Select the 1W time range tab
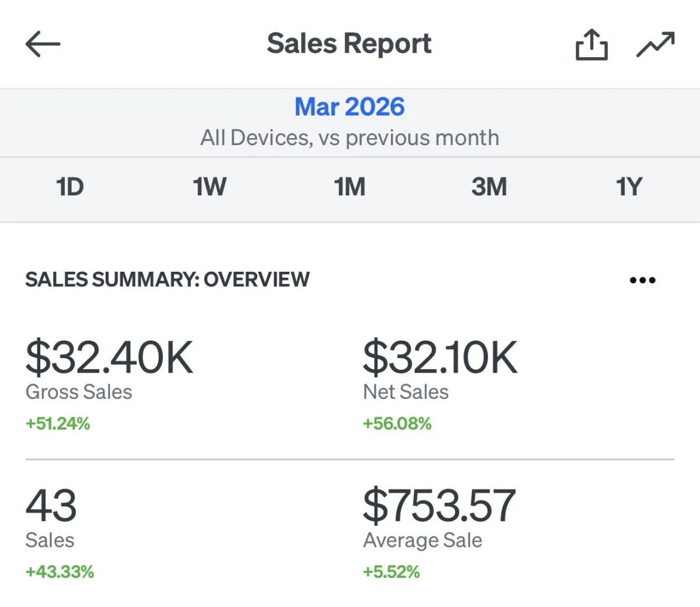This screenshot has width=700, height=607. coord(209,187)
